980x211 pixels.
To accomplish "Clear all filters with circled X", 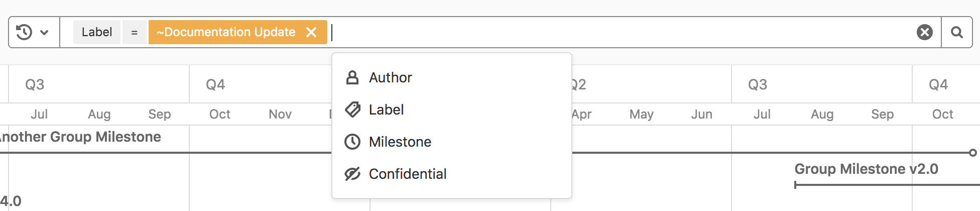I will [x=924, y=32].
